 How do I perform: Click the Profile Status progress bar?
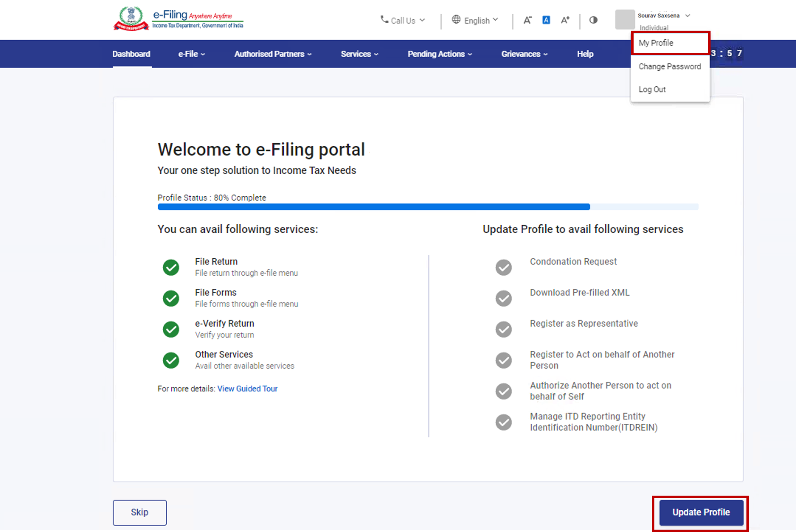pos(428,207)
